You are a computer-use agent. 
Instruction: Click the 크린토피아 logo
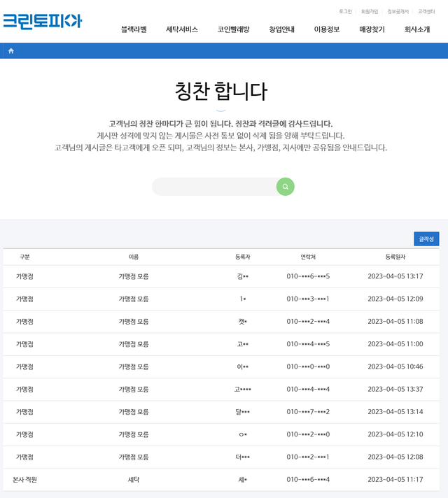click(43, 21)
